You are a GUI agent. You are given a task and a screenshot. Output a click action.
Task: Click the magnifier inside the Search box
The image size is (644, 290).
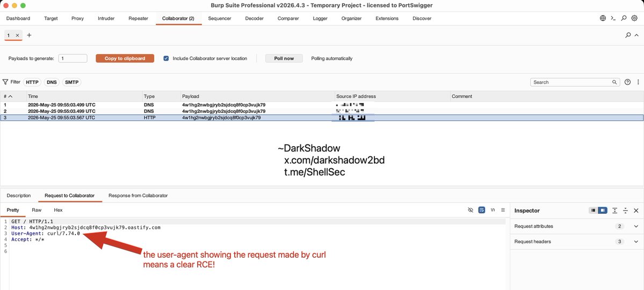tap(615, 82)
